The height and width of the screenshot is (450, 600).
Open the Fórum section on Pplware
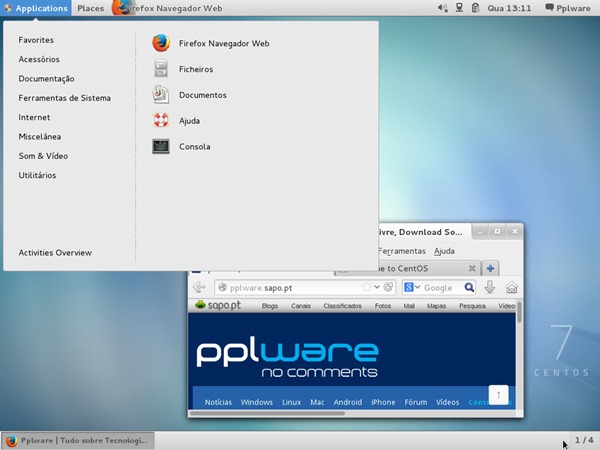416,402
